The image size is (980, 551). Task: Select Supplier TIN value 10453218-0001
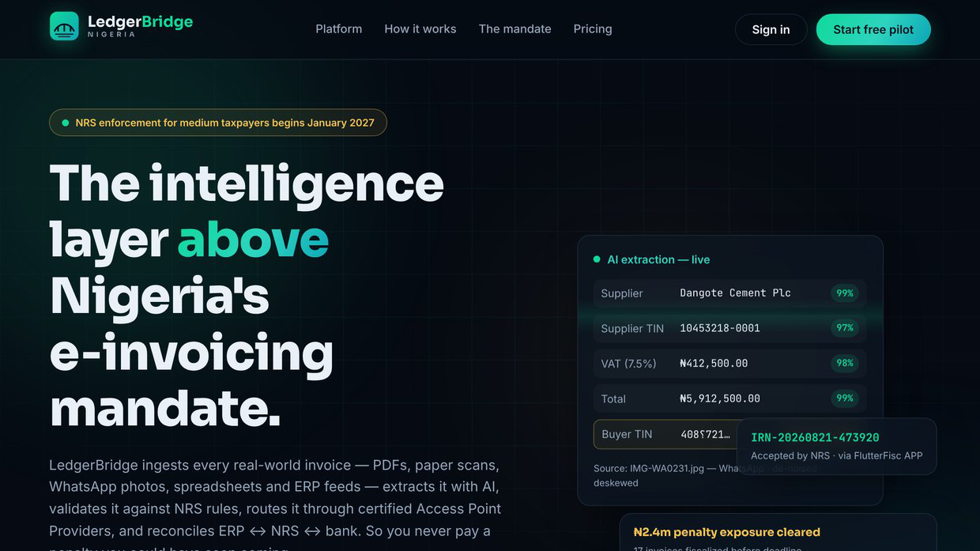(720, 328)
